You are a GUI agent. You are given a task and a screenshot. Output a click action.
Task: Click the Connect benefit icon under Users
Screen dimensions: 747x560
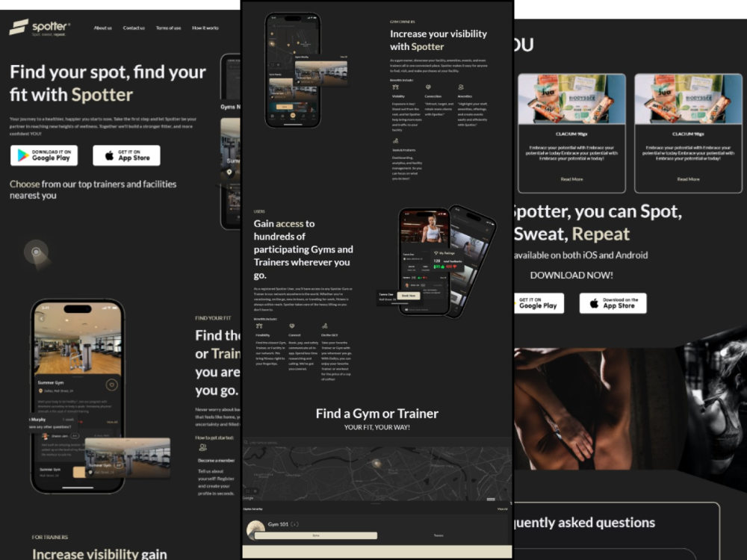(x=291, y=326)
